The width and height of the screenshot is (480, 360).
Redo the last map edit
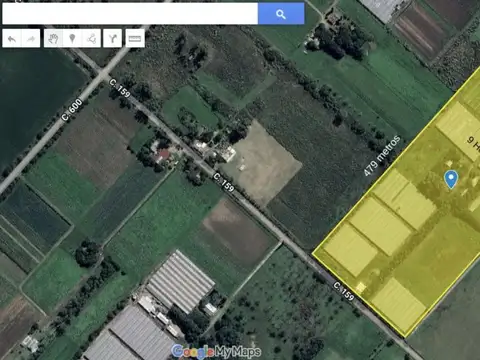coord(31,39)
